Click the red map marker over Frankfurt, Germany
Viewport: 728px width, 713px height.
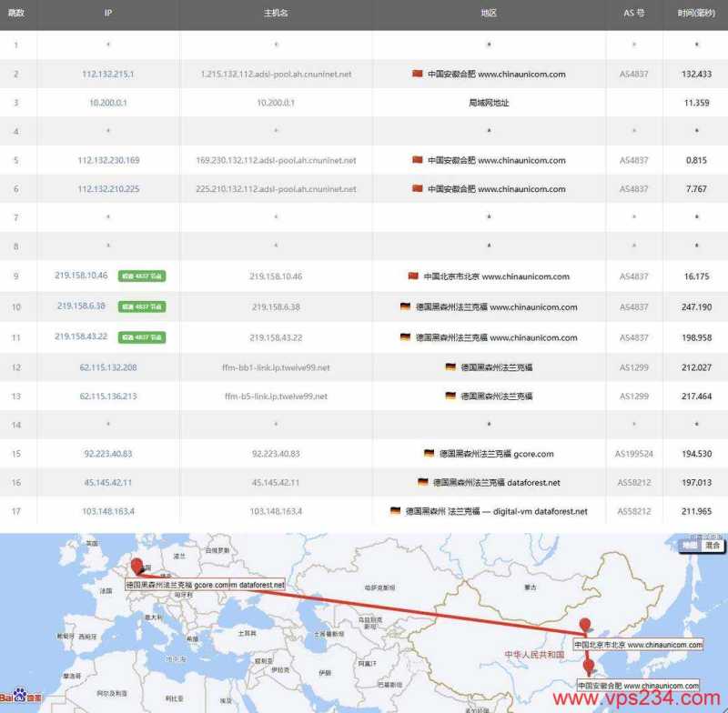click(x=136, y=567)
